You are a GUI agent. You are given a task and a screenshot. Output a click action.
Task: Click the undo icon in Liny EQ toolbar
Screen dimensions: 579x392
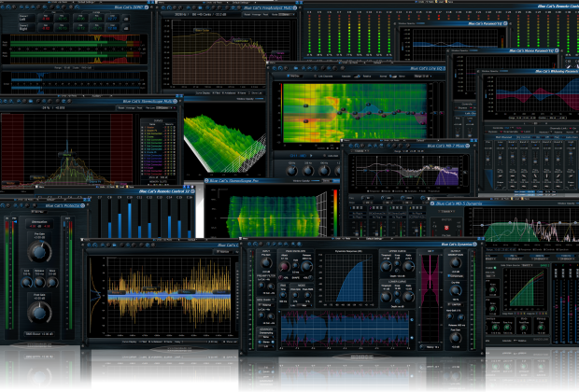[275, 68]
